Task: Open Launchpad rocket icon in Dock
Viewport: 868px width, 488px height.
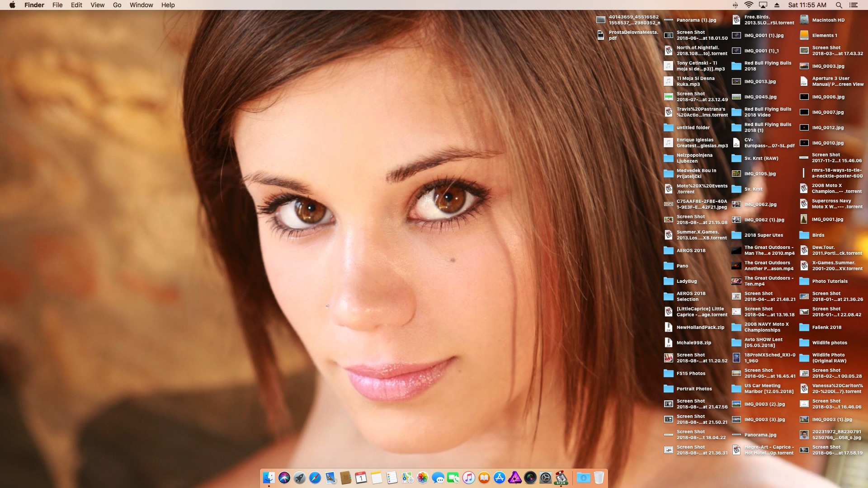Action: pyautogui.click(x=300, y=478)
